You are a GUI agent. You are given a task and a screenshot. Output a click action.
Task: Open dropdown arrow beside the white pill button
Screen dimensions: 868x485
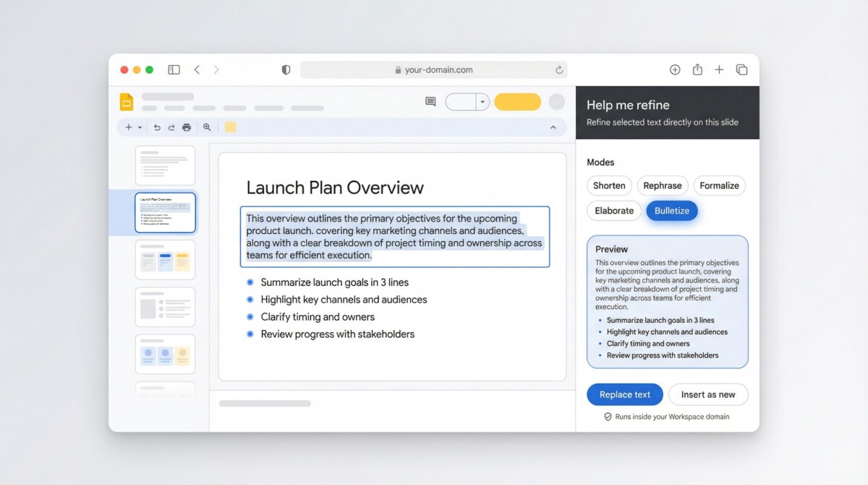(x=482, y=102)
